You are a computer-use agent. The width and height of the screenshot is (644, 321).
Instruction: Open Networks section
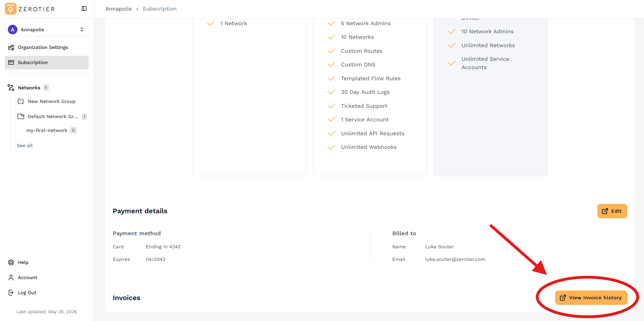coord(29,88)
